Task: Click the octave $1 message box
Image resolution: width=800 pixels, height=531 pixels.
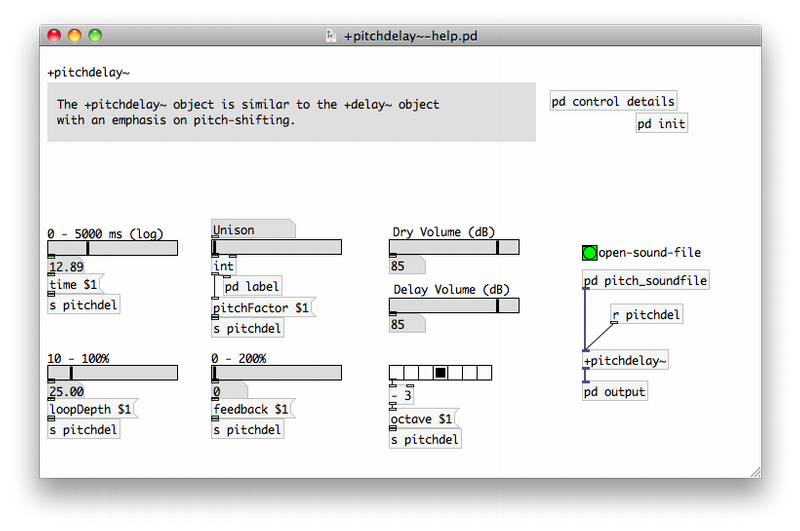Action: [423, 419]
